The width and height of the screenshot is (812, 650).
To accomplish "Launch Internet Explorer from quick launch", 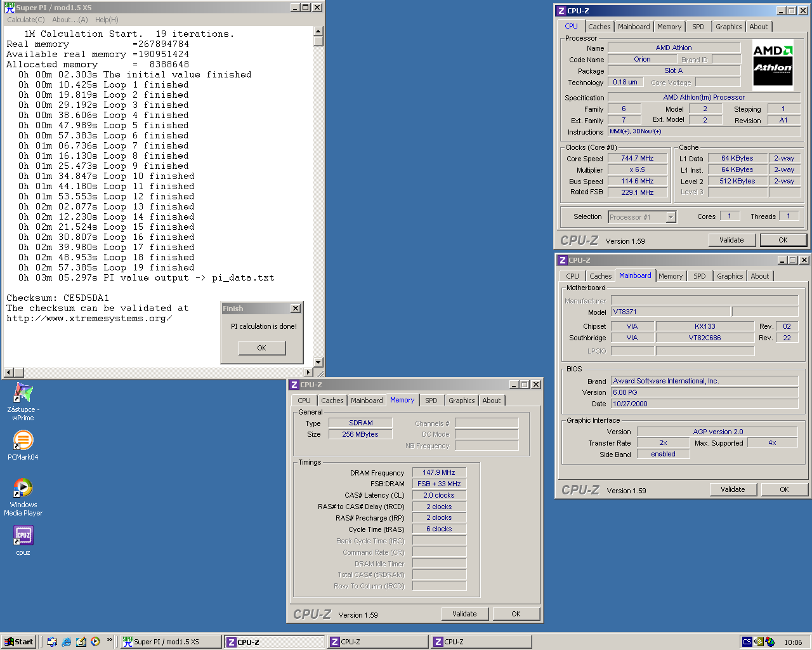I will click(67, 642).
